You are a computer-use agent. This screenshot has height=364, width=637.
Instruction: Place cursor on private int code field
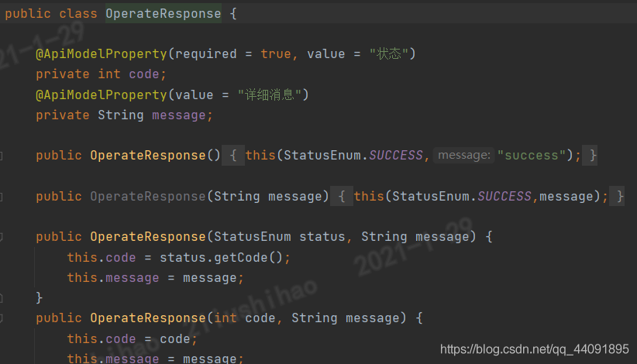pos(102,74)
